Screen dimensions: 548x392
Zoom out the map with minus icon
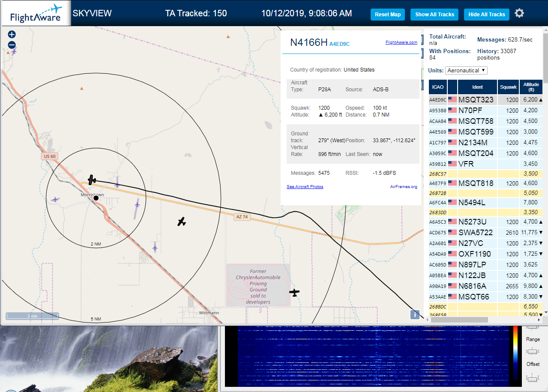pos(12,45)
